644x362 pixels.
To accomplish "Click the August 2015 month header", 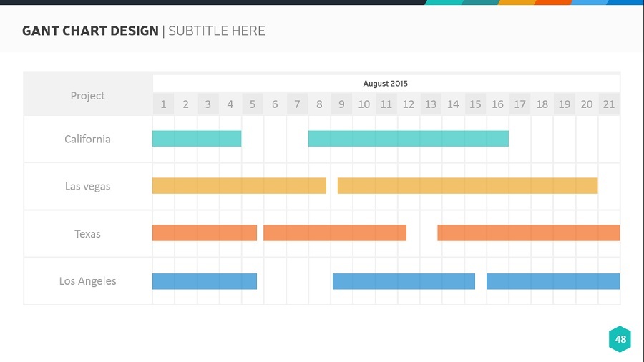I will pos(386,84).
